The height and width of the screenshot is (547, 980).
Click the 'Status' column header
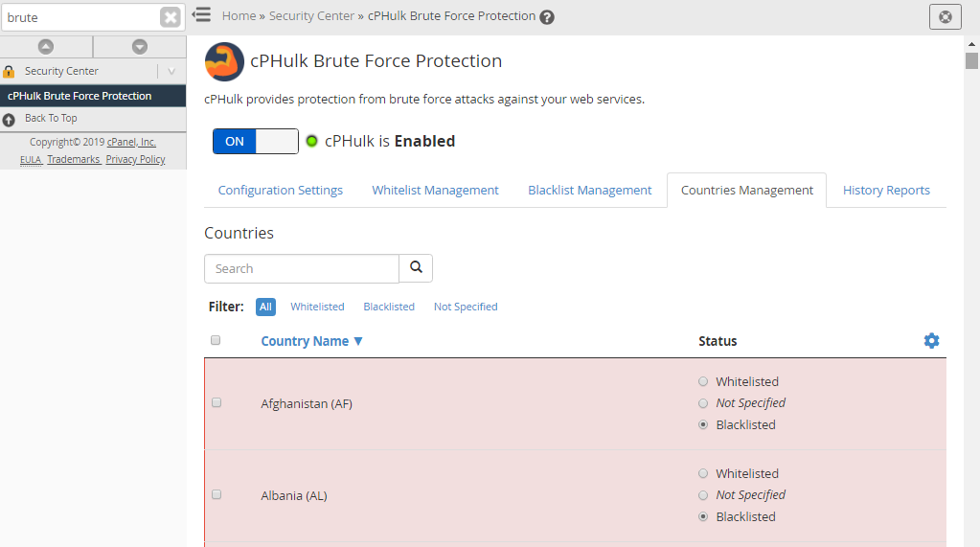pos(718,341)
